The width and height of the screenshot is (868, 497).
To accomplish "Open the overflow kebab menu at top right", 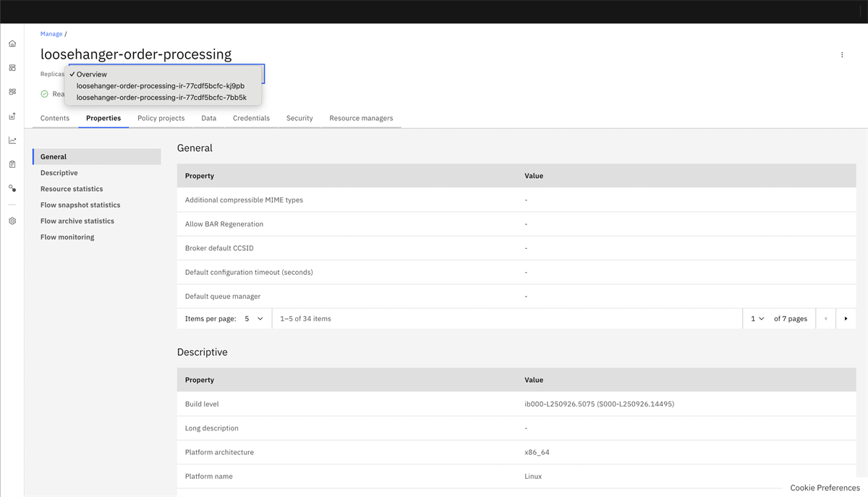I will coord(841,54).
